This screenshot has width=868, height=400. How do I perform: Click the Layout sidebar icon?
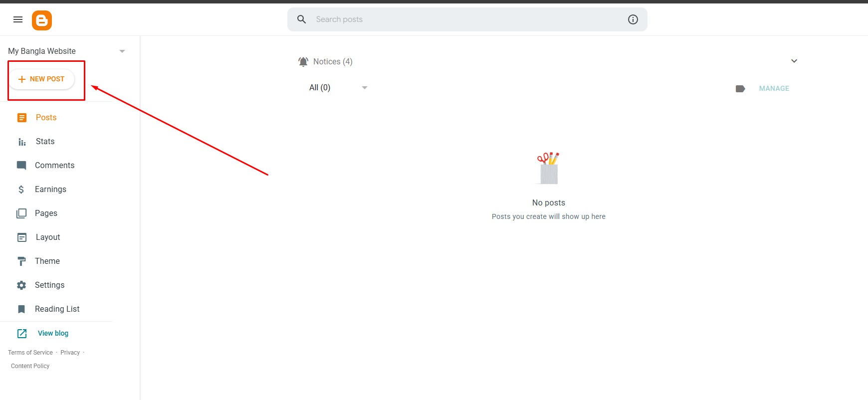(x=22, y=237)
